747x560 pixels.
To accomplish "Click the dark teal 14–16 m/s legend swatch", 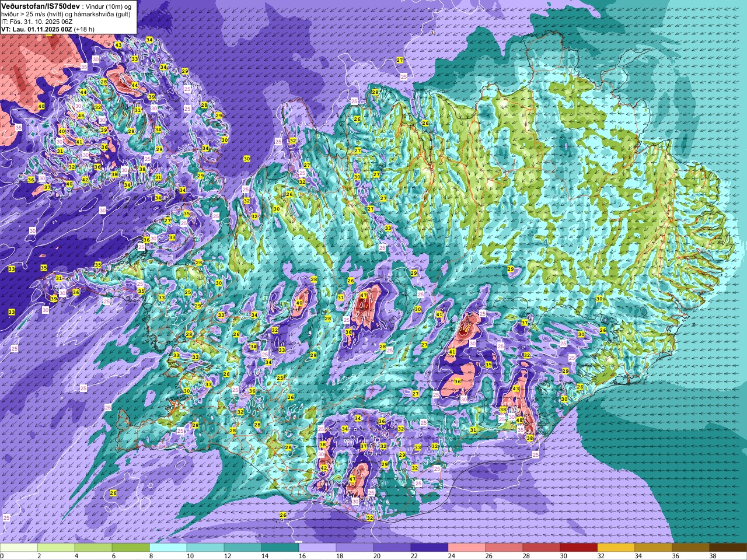I will coord(280,548).
